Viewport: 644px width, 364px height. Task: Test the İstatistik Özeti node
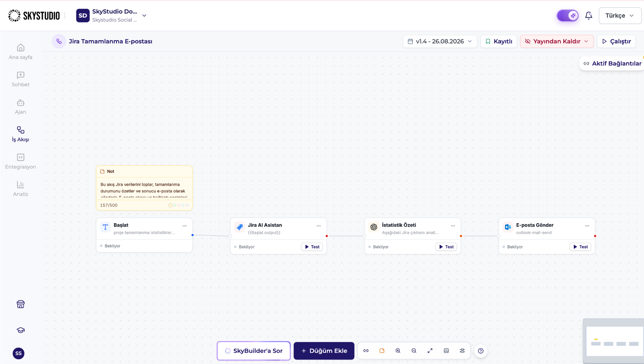point(446,247)
